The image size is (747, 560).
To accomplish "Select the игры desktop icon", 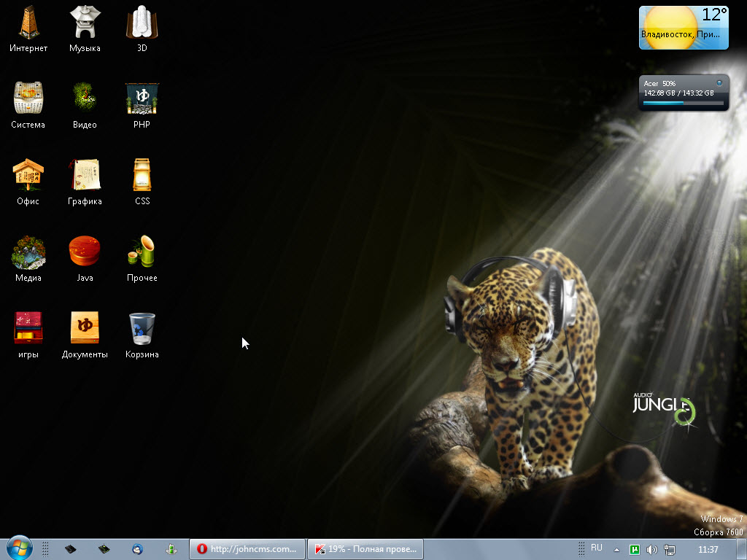I will [x=28, y=330].
